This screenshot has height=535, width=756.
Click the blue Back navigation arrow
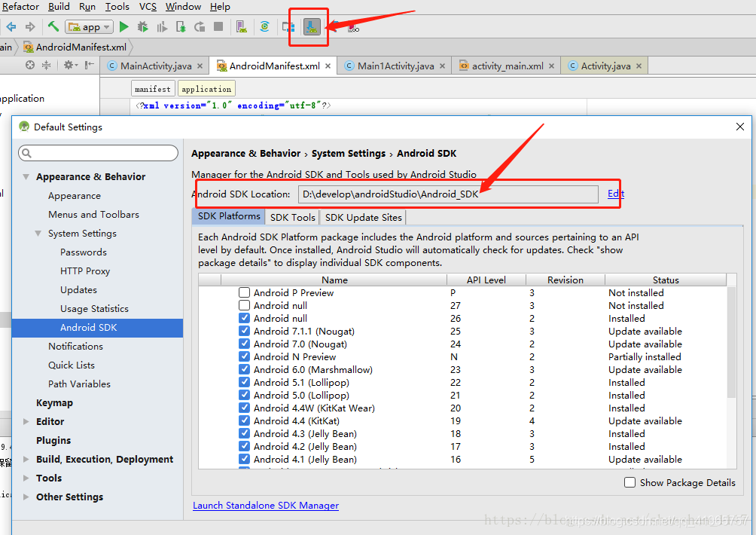coord(11,27)
